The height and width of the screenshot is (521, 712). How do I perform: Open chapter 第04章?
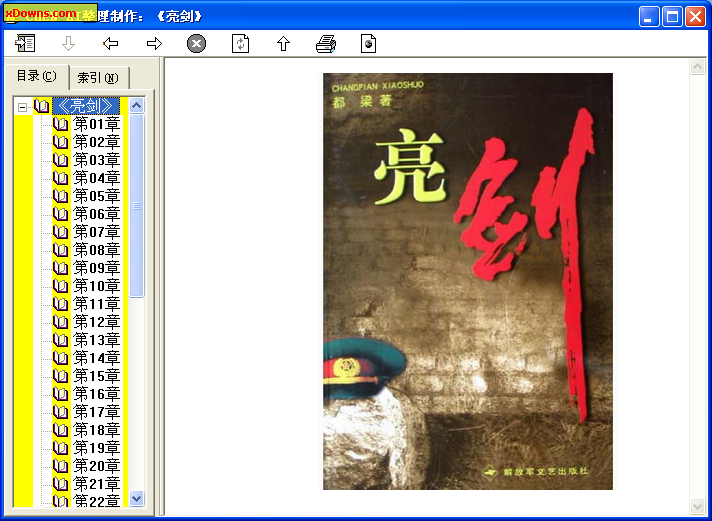[x=97, y=178]
